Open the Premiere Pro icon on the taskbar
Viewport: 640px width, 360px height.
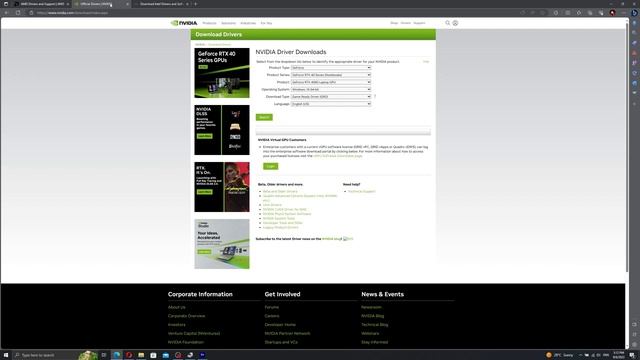coord(202,355)
